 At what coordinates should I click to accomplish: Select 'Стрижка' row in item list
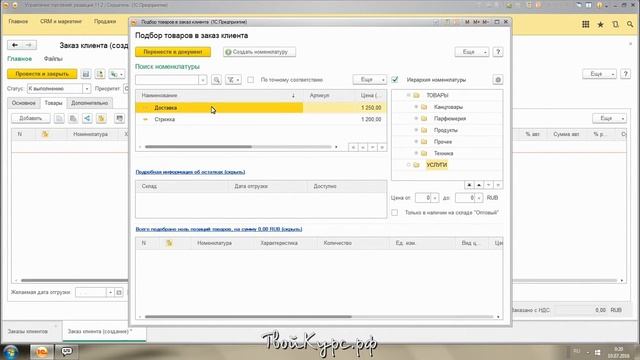(261, 119)
